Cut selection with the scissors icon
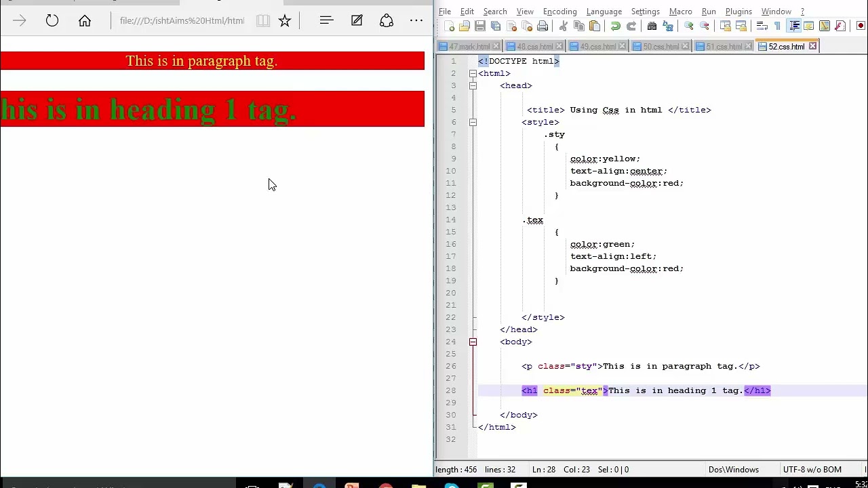Viewport: 868px width, 488px height. [563, 26]
